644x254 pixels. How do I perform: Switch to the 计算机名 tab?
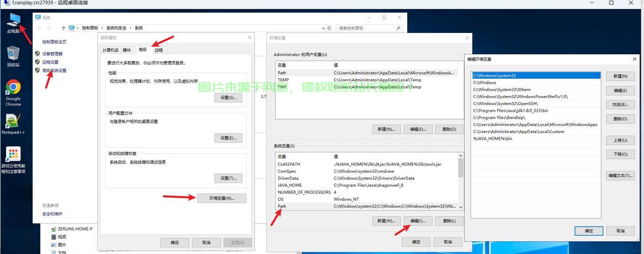(x=110, y=50)
